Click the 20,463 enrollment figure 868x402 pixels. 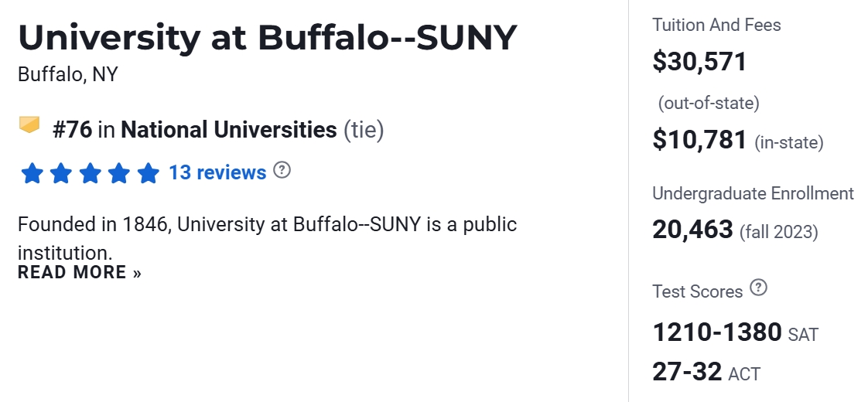point(692,230)
